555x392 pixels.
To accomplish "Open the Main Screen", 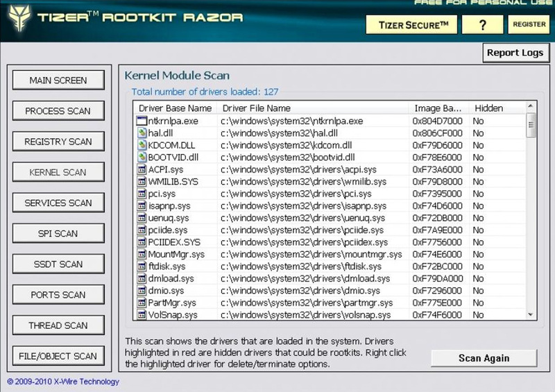I will tap(58, 80).
